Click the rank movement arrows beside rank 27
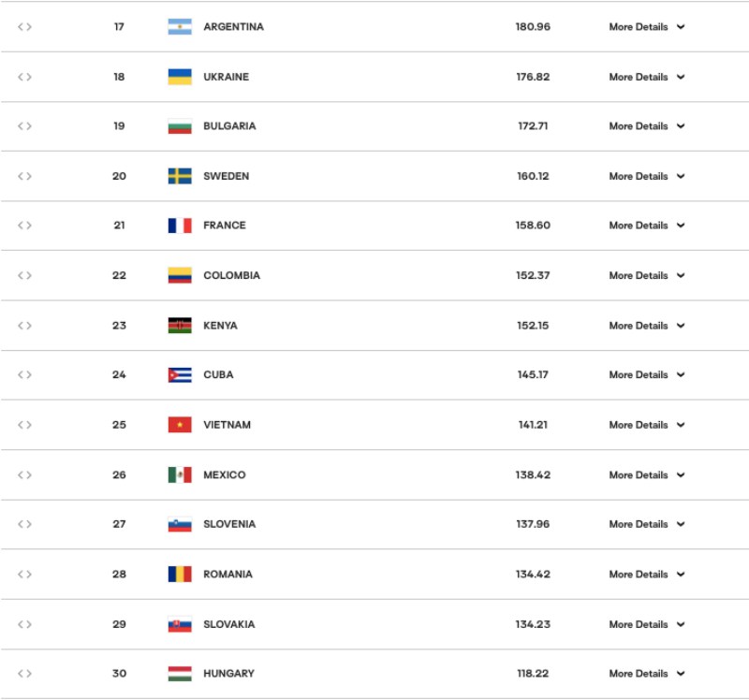This screenshot has width=749, height=700. point(25,524)
